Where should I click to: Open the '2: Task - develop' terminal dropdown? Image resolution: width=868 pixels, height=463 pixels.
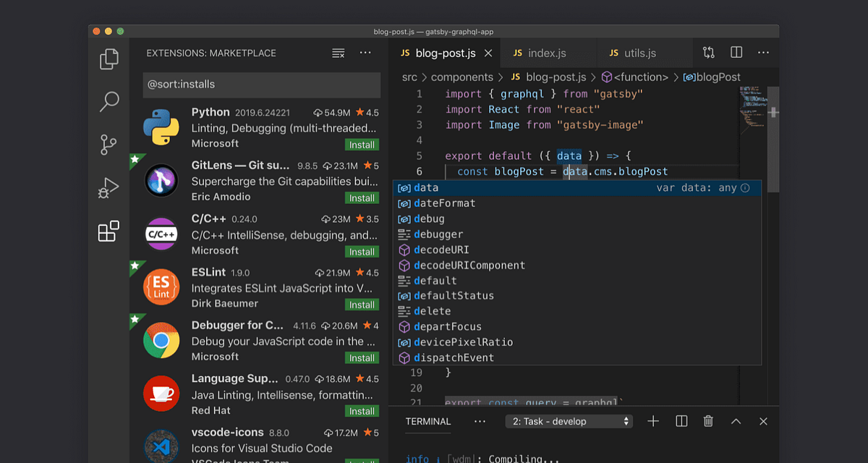pos(569,421)
